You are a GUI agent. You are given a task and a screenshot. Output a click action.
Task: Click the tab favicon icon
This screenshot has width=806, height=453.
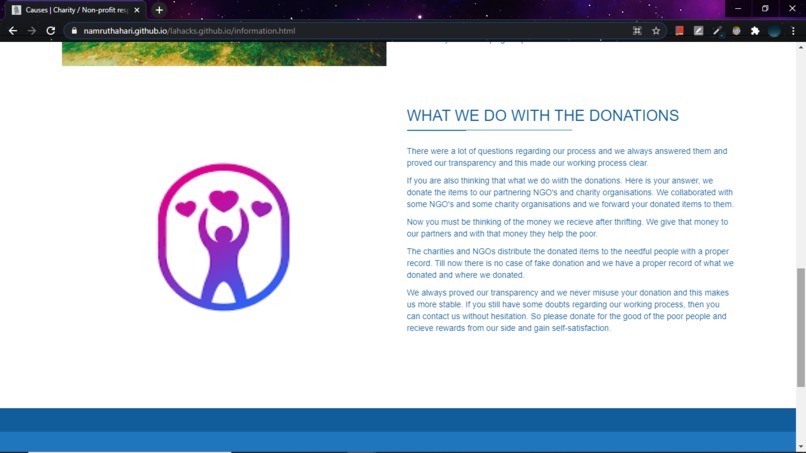tap(16, 10)
